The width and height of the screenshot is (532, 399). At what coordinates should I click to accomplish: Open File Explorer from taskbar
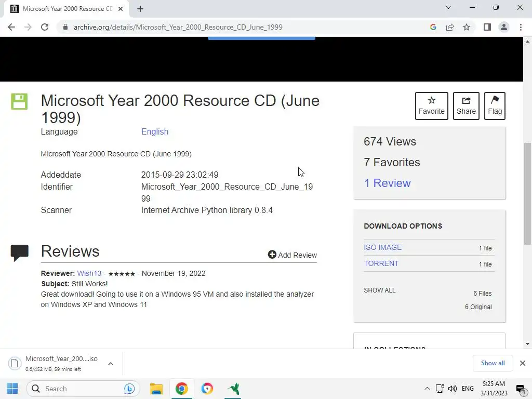click(x=156, y=389)
